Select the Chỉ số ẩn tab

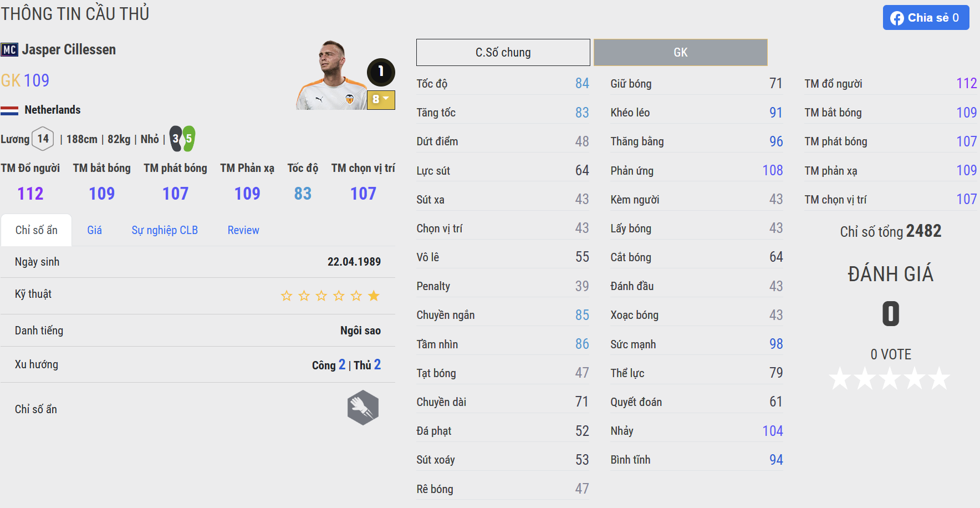click(37, 230)
